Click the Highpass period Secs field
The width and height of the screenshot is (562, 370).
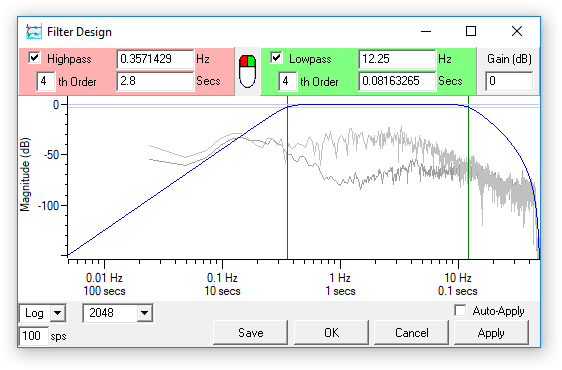(155, 81)
